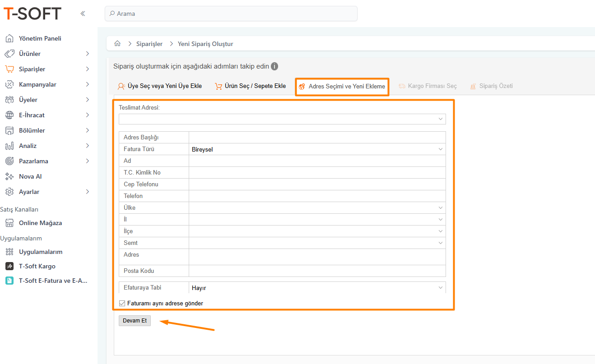Click the Cep Telefonu input field
595x364 pixels.
pyautogui.click(x=317, y=184)
